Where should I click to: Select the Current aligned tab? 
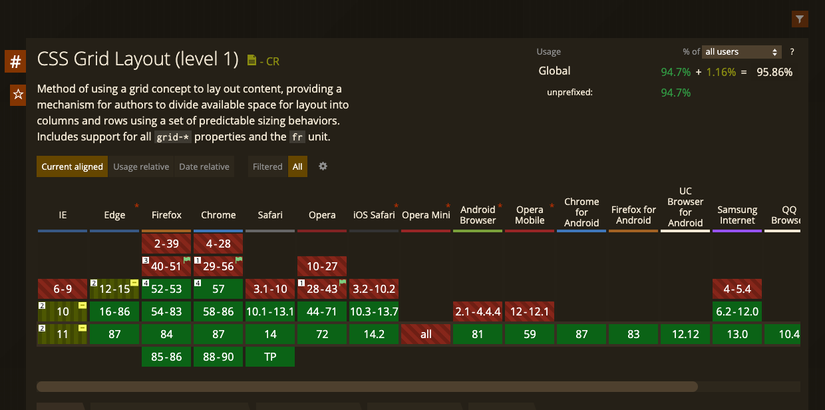pyautogui.click(x=72, y=166)
